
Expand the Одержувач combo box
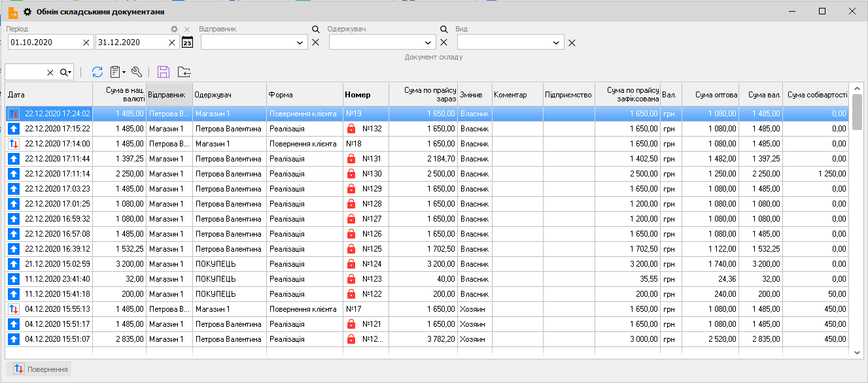(x=428, y=42)
